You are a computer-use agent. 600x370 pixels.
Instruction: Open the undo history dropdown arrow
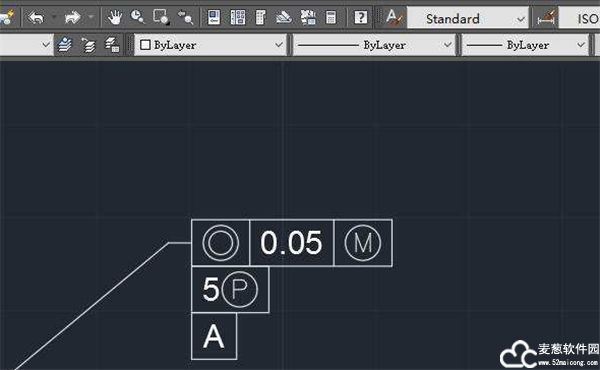coord(54,17)
